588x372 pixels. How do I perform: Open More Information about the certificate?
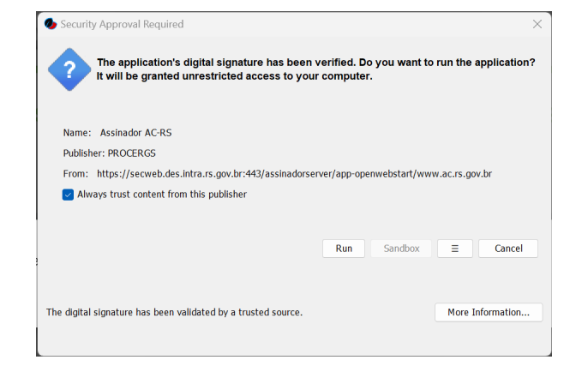tap(489, 312)
